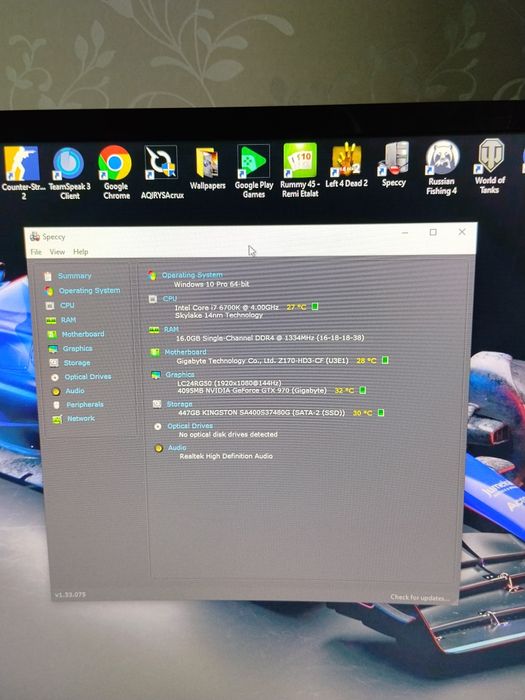Select Network in the sidebar

click(x=81, y=418)
